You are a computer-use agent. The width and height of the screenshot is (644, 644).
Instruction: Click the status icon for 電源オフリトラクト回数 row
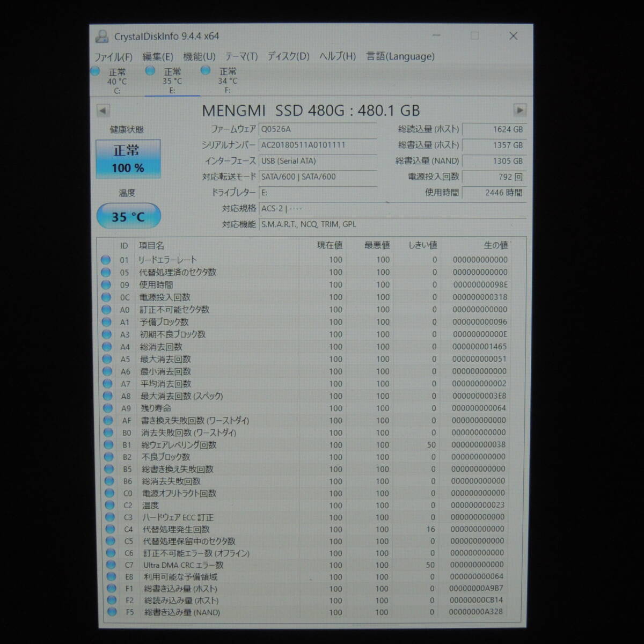pos(109,493)
